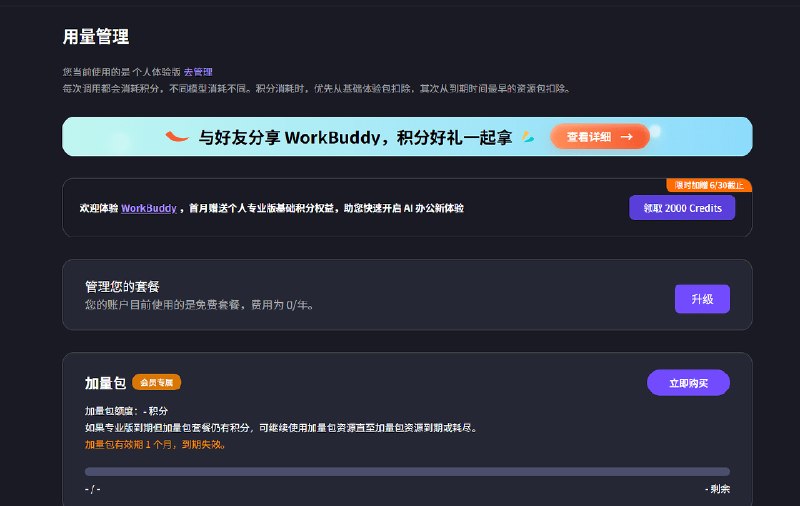Click the 管理您的套餐 heading

pyautogui.click(x=122, y=286)
